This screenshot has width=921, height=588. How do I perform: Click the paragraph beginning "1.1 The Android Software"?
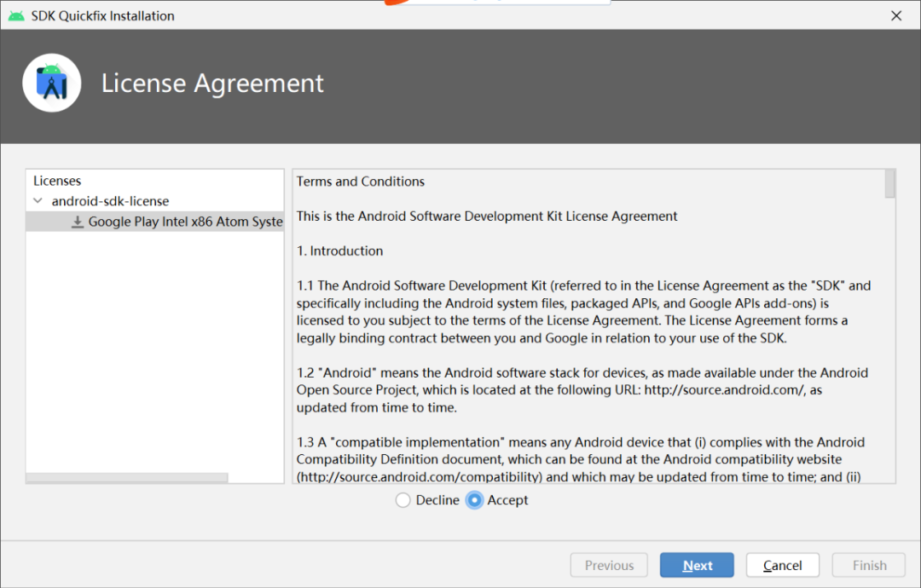click(583, 312)
